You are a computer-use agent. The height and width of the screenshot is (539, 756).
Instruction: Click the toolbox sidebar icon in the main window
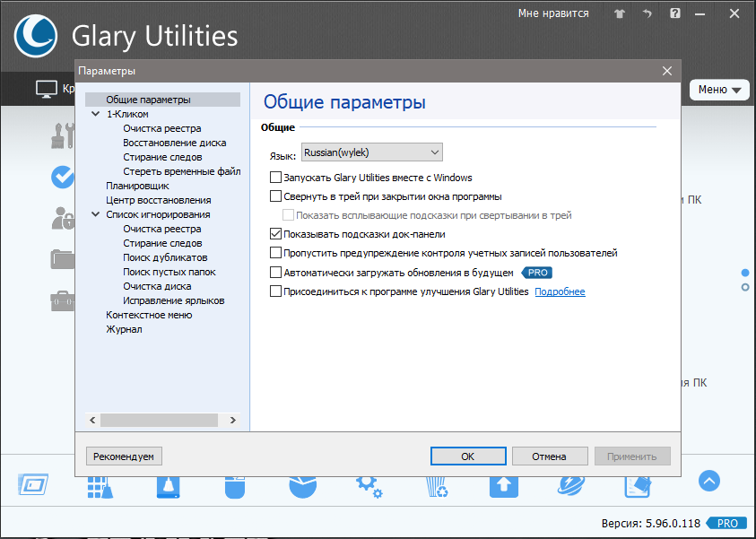coord(63,301)
